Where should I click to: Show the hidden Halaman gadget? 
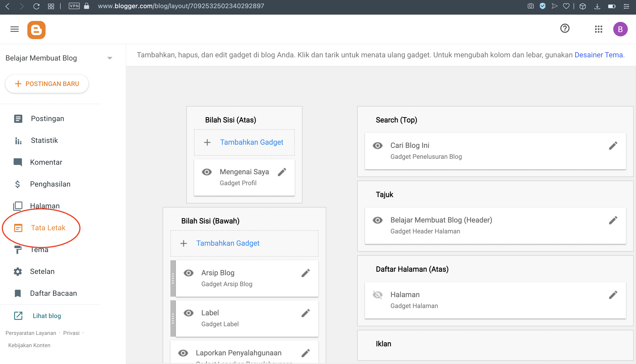coord(377,295)
